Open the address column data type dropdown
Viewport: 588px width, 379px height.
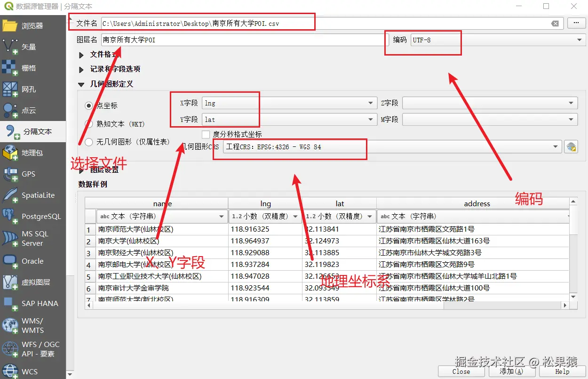click(x=473, y=217)
